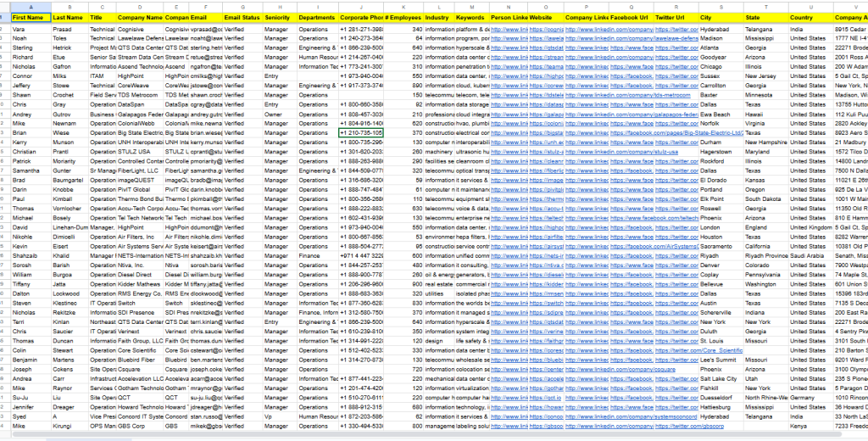Click the 'Country' header cell
868x441 pixels.
point(811,18)
